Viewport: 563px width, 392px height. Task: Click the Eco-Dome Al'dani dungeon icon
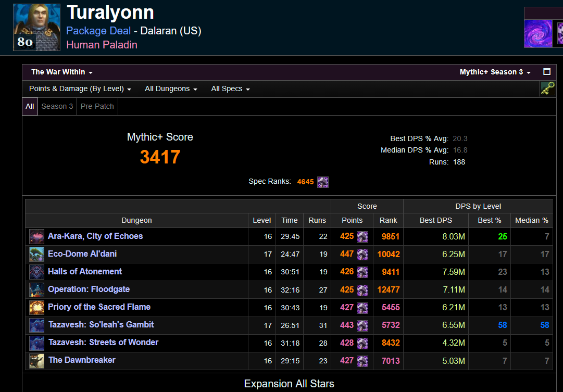[36, 254]
